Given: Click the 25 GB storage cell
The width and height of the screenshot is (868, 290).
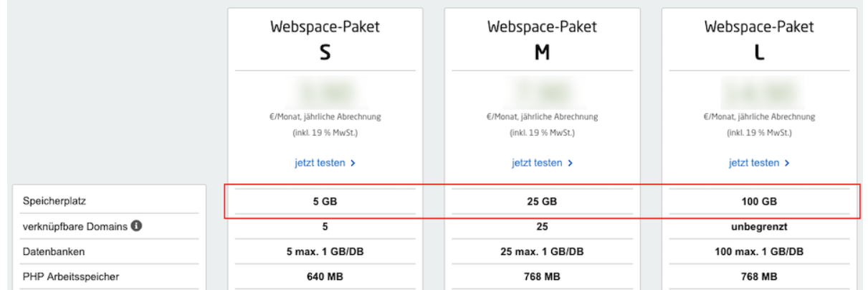Looking at the screenshot, I should point(542,202).
